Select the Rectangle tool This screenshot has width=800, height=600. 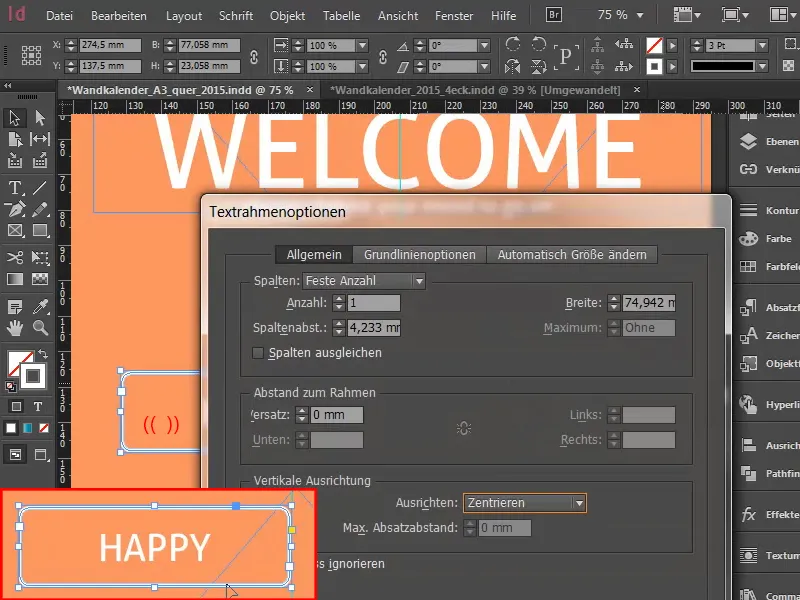[x=40, y=231]
